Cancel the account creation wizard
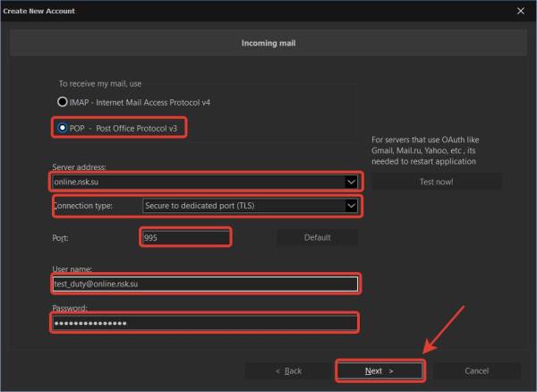Viewport: 537px width, 392px height. (x=476, y=370)
